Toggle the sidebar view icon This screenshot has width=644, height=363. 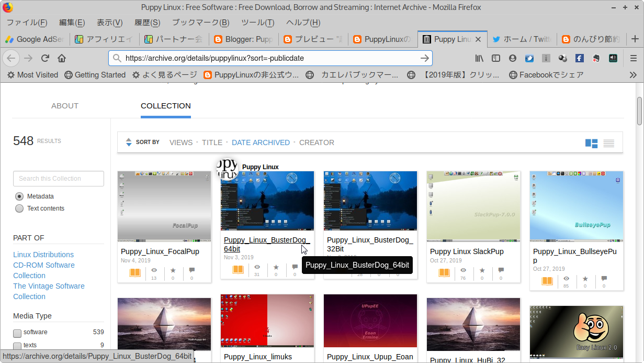(x=495, y=58)
